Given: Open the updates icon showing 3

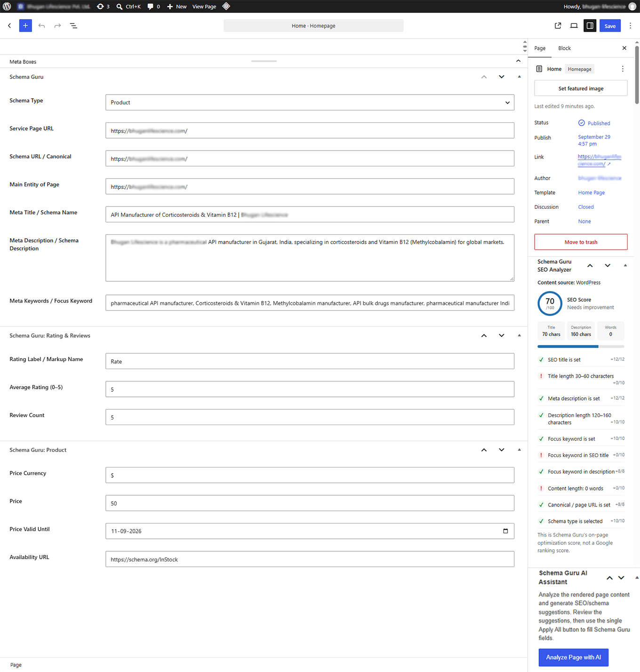Looking at the screenshot, I should click(x=103, y=7).
